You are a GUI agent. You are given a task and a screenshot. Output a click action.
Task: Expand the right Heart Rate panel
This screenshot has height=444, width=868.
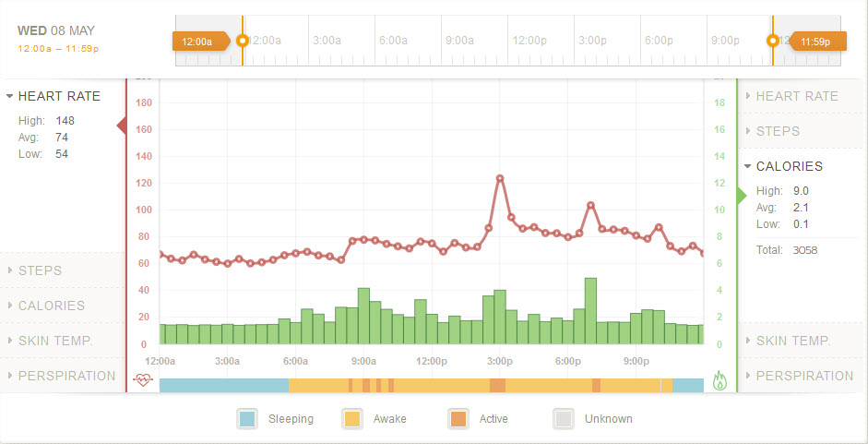(x=797, y=96)
